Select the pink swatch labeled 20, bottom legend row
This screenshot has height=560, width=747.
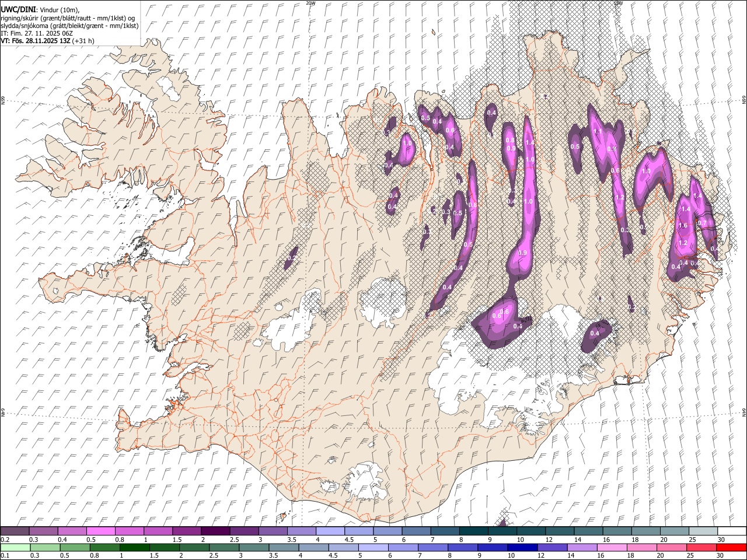(671, 547)
